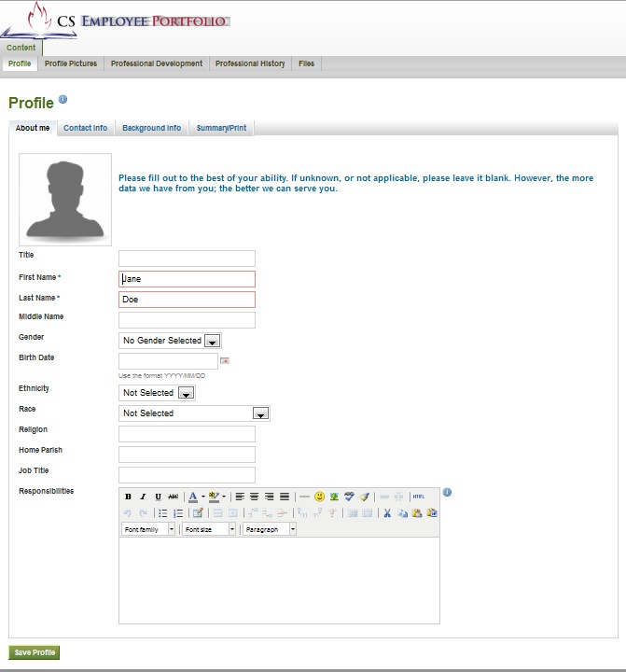Expand the Race selection dropdown
Image resolution: width=626 pixels, height=672 pixels.
coord(261,413)
